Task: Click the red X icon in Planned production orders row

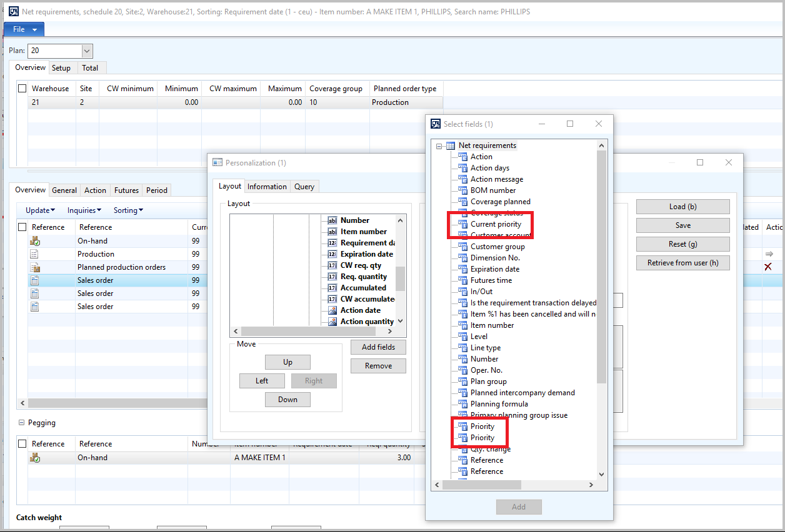Action: coord(768,267)
